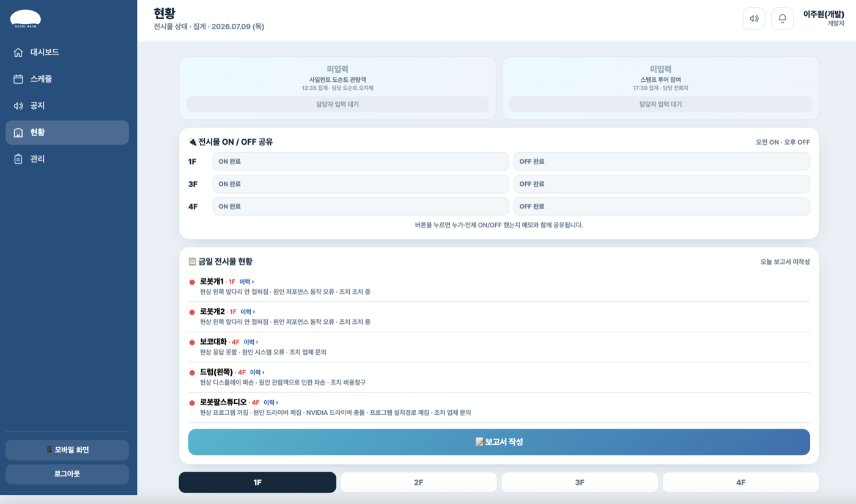Go to the 대시보드 menu
The height and width of the screenshot is (504, 856).
(67, 53)
